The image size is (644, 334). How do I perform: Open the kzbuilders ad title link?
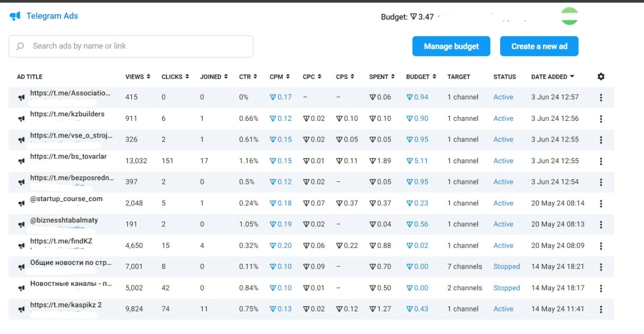tap(67, 114)
